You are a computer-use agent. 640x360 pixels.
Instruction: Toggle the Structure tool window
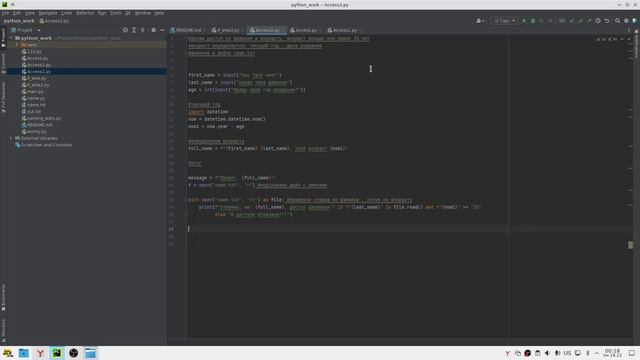tap(3, 331)
